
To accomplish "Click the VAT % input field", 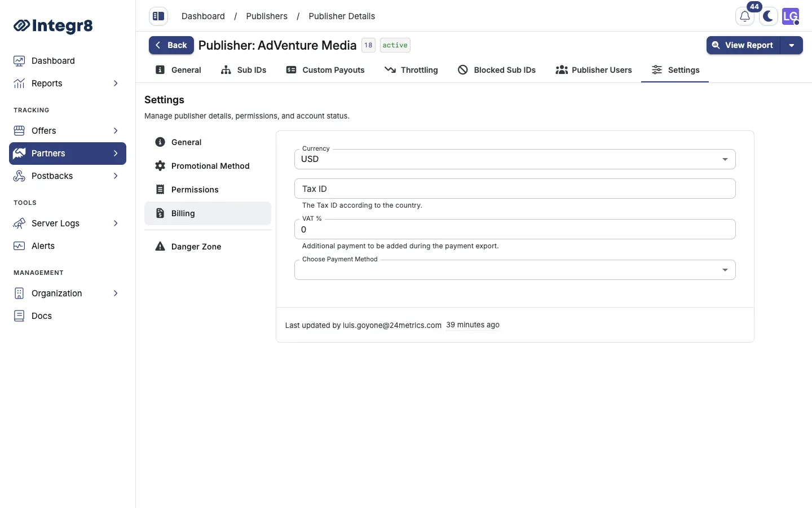I will point(515,229).
